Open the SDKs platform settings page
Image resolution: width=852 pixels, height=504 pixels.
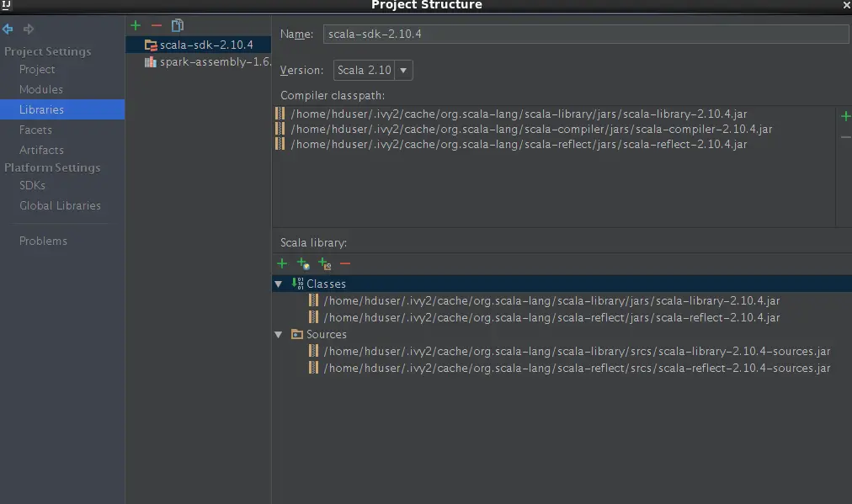point(32,185)
